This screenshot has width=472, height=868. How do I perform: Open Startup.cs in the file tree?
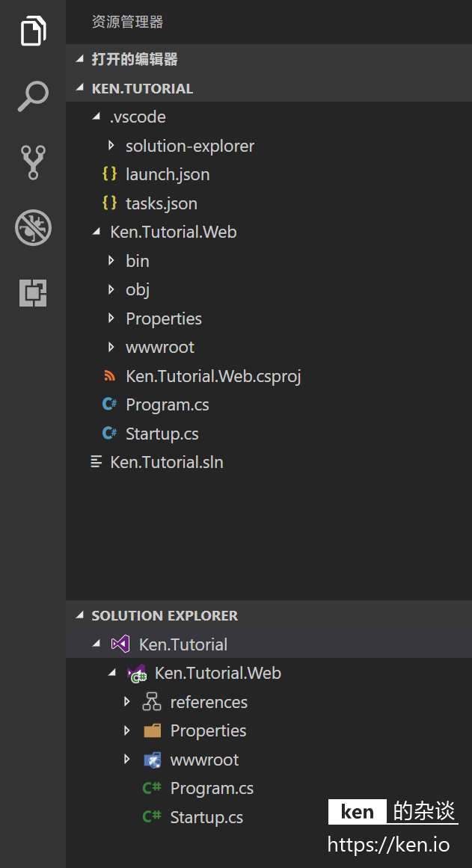coord(162,434)
